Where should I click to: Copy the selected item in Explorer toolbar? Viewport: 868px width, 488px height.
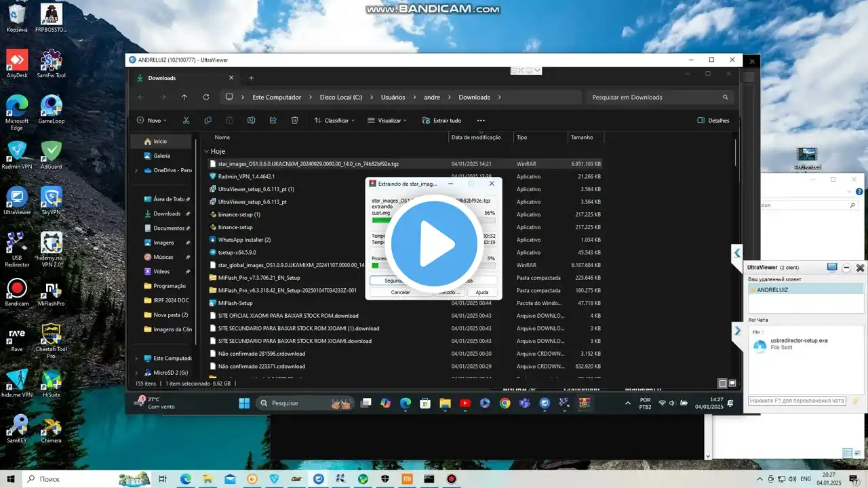(208, 120)
